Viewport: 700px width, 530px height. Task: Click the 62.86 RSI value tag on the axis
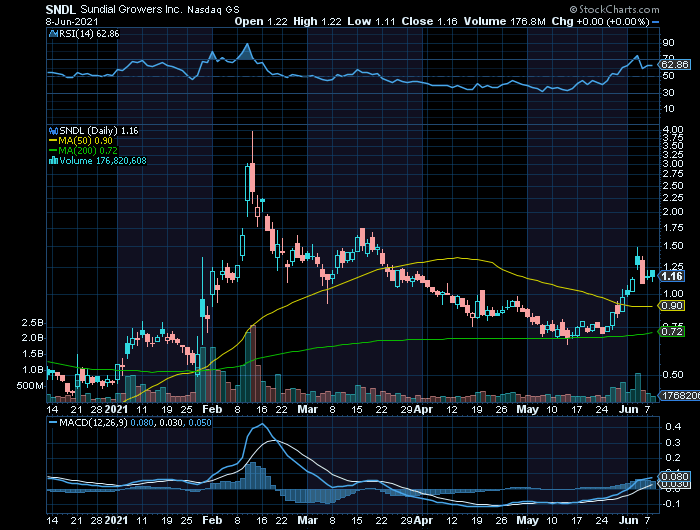coord(675,65)
